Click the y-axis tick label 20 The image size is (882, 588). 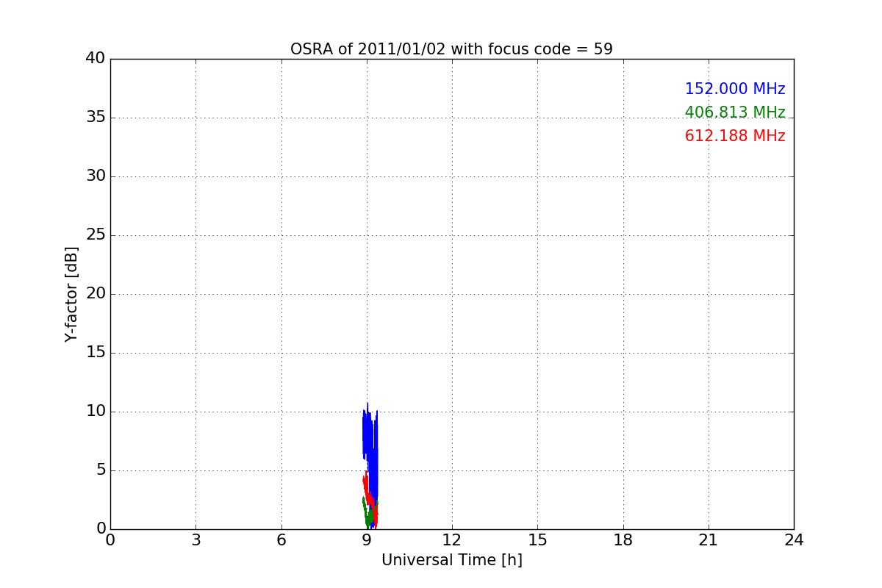pyautogui.click(x=96, y=294)
